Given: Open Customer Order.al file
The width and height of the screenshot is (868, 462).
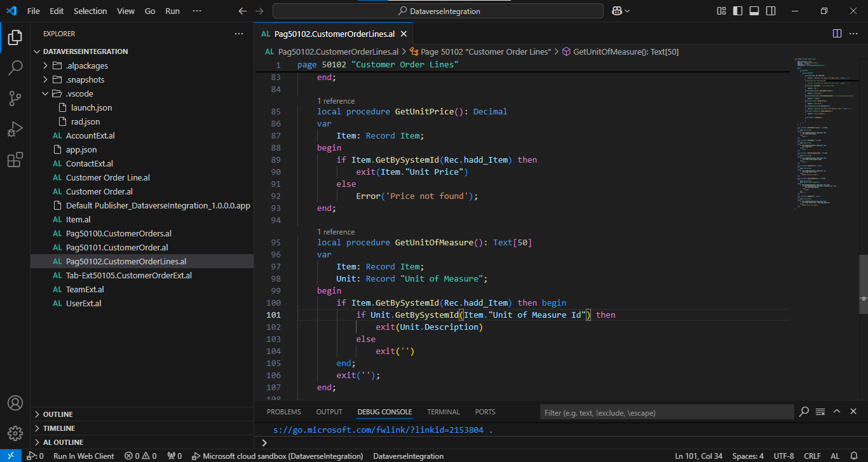Looking at the screenshot, I should pos(99,191).
